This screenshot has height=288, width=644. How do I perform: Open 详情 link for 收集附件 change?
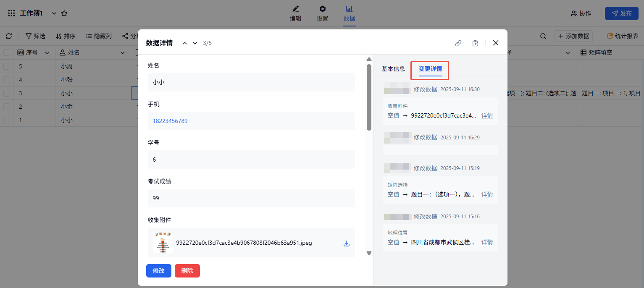(487, 115)
